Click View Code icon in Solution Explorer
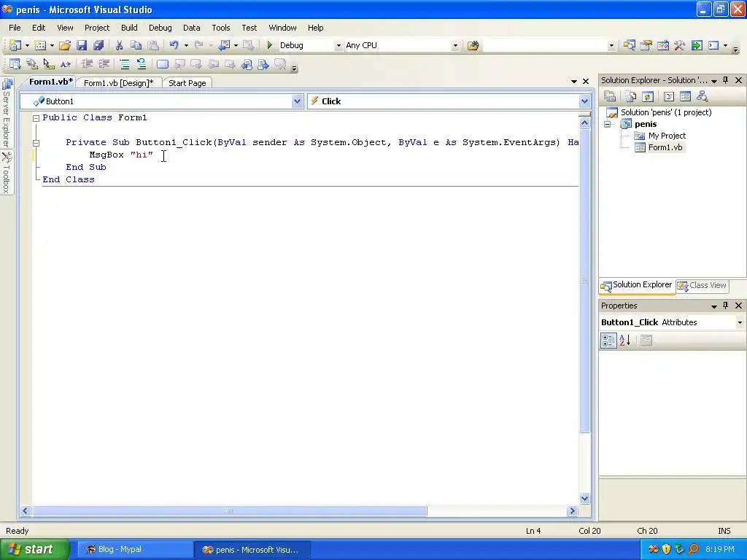This screenshot has height=560, width=747. click(669, 97)
